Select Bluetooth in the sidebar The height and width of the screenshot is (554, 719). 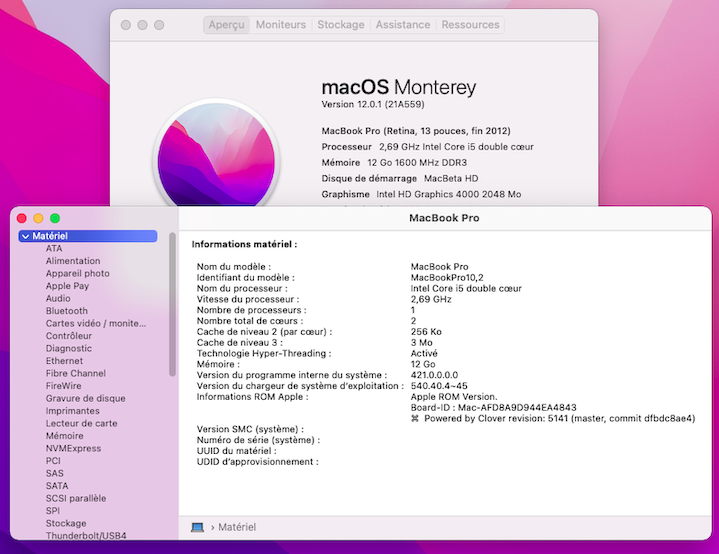pos(66,311)
